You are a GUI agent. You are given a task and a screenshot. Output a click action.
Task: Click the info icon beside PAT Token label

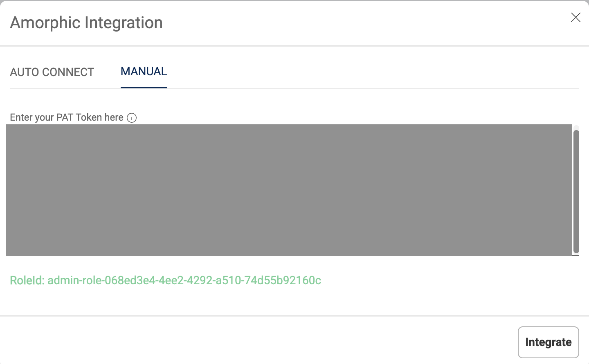(132, 118)
